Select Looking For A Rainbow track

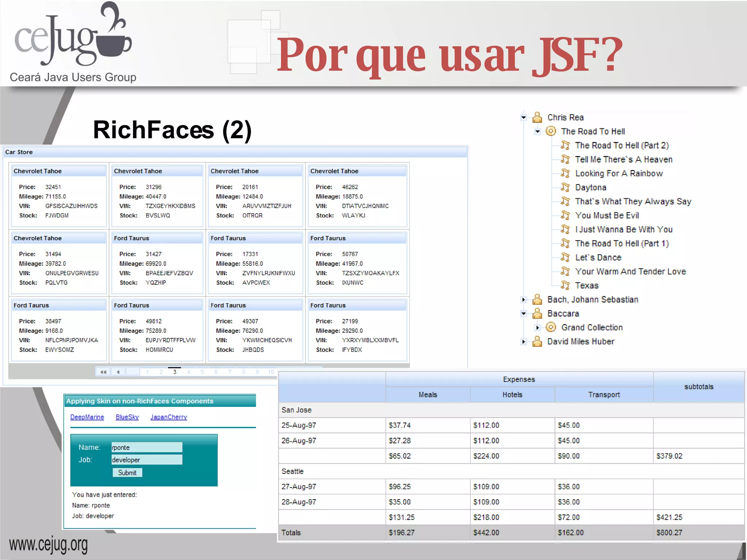pyautogui.click(x=619, y=174)
